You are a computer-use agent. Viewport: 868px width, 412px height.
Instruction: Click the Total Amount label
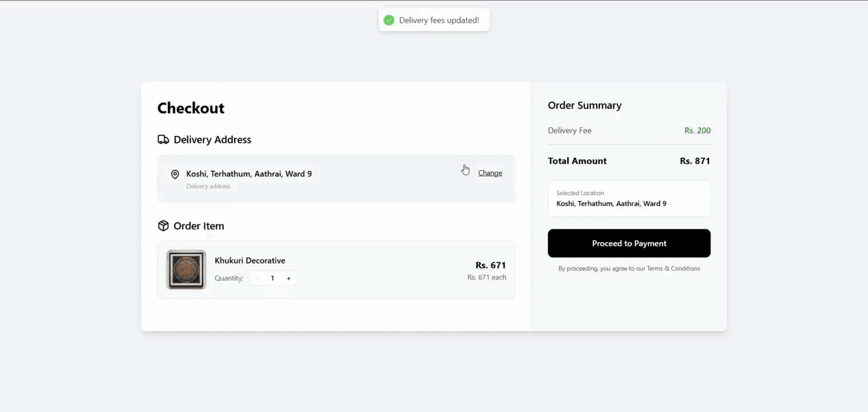click(577, 161)
